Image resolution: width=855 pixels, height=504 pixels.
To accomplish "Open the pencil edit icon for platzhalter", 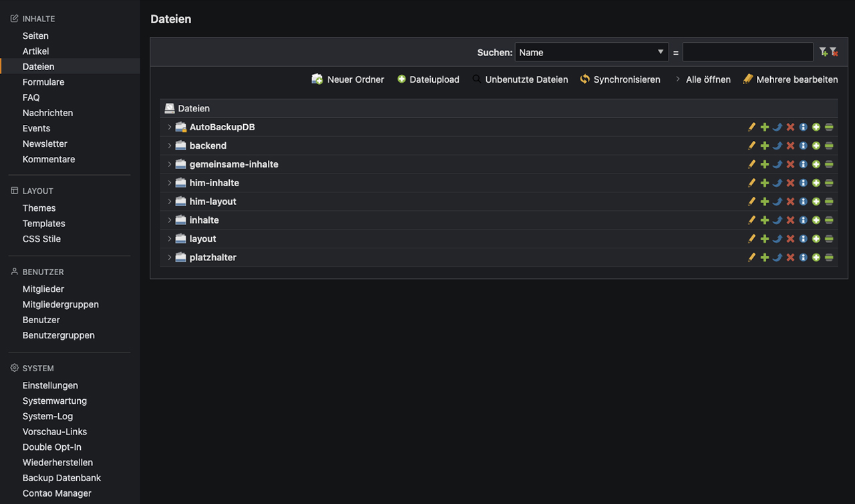I will pyautogui.click(x=751, y=258).
